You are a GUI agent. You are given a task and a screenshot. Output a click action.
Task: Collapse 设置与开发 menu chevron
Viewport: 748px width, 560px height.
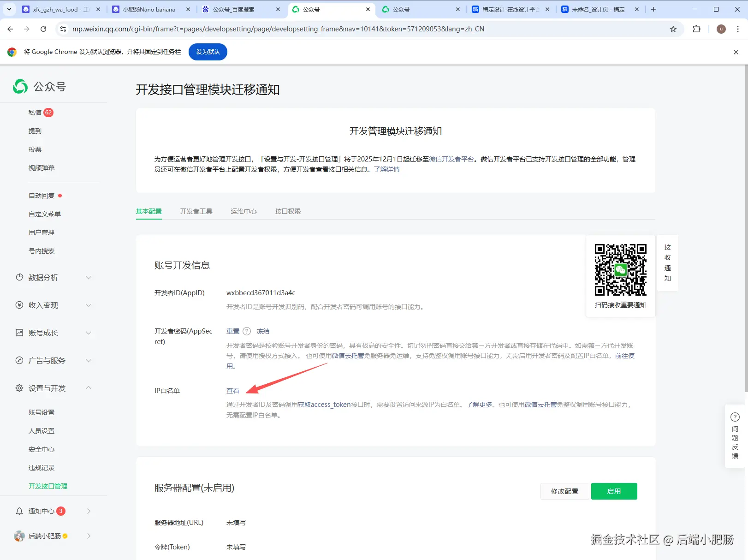click(89, 388)
